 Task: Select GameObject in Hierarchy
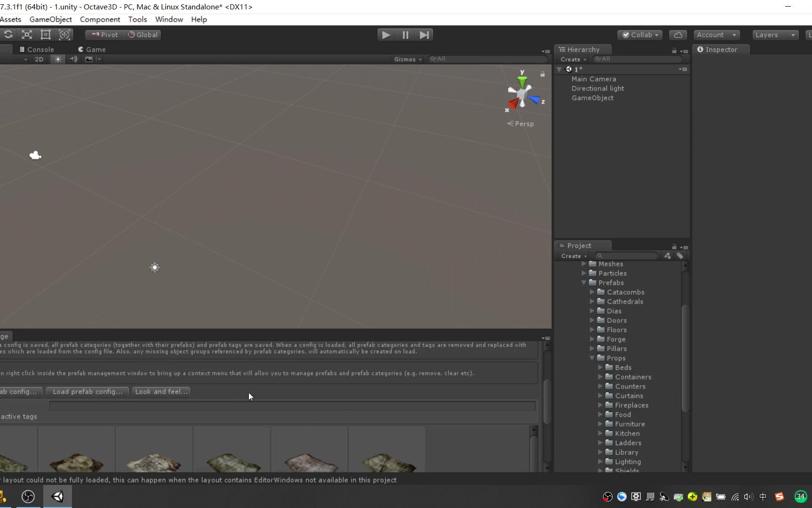(592, 98)
